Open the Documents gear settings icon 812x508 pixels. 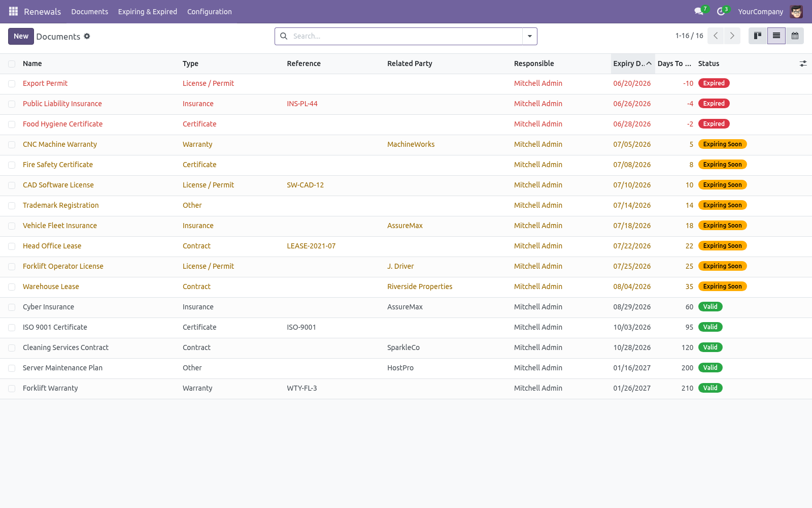click(87, 36)
